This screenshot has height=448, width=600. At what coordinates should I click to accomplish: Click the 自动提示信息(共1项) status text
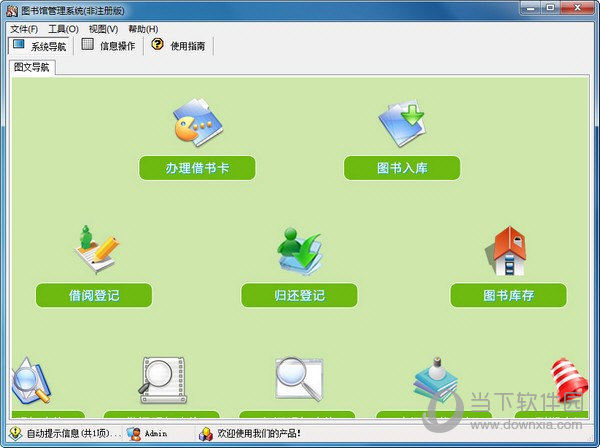pos(73,433)
